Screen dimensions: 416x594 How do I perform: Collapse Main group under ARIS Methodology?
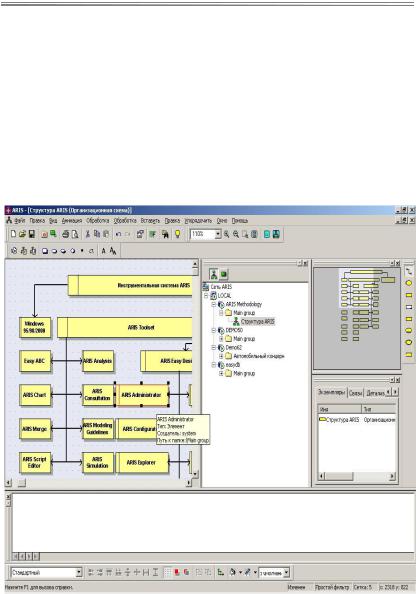(221, 313)
